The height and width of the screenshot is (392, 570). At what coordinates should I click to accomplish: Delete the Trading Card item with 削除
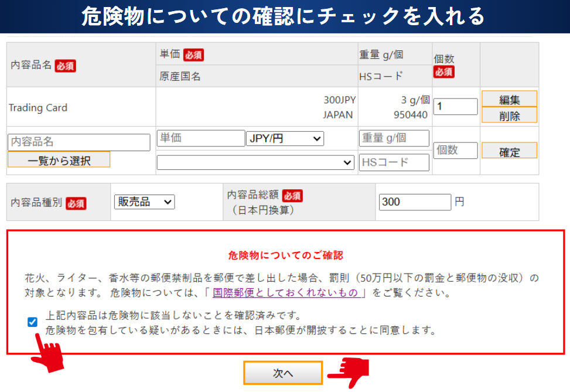509,115
